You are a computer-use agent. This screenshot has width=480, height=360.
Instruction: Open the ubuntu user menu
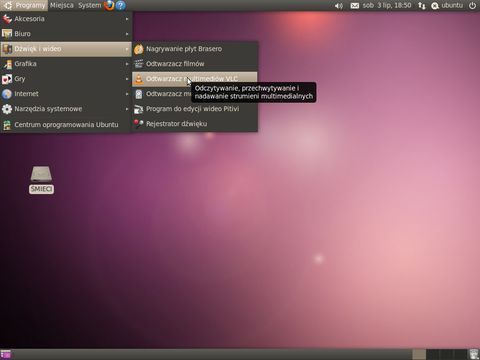click(447, 5)
